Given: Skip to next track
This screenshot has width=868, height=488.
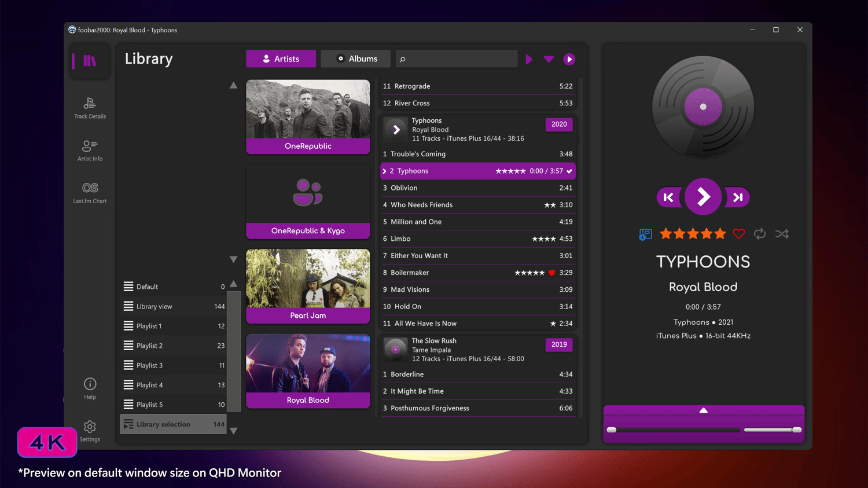Looking at the screenshot, I should click(x=737, y=197).
